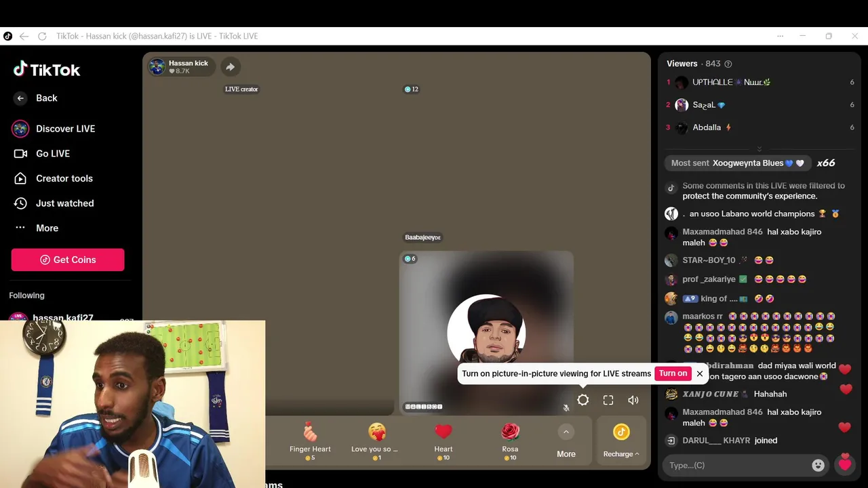The image size is (868, 488).
Task: Toggle fullscreen mode
Action: tap(608, 401)
